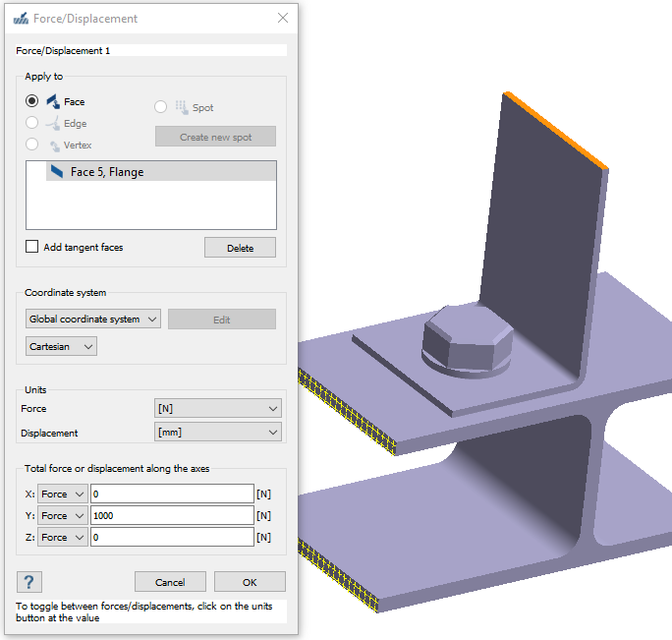The height and width of the screenshot is (640, 672).
Task: Open the Force units [N] dropdown
Action: pyautogui.click(x=218, y=408)
